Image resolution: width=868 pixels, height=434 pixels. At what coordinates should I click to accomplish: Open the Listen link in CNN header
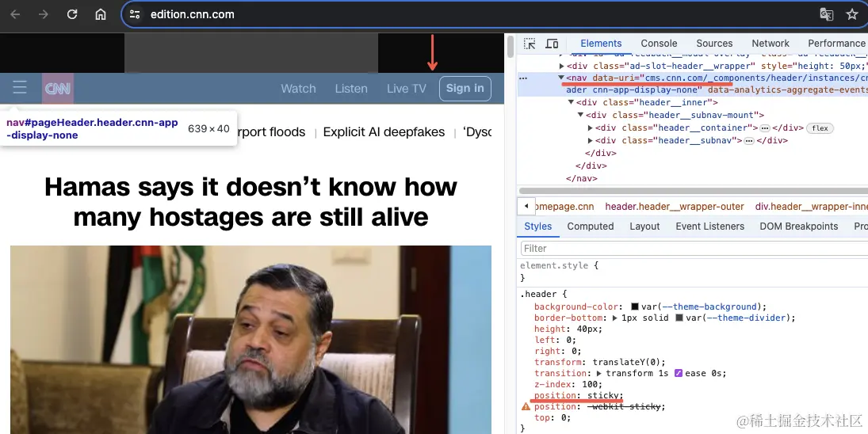coord(351,89)
